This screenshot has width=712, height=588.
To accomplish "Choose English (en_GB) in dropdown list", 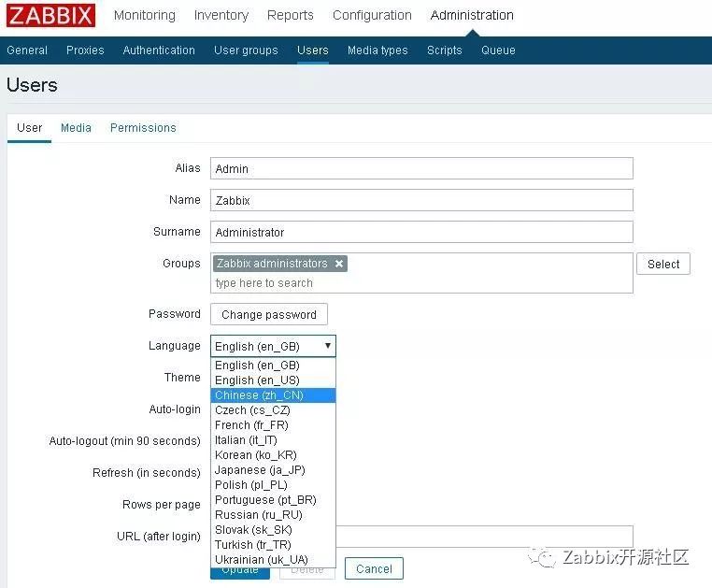I will point(274,366).
